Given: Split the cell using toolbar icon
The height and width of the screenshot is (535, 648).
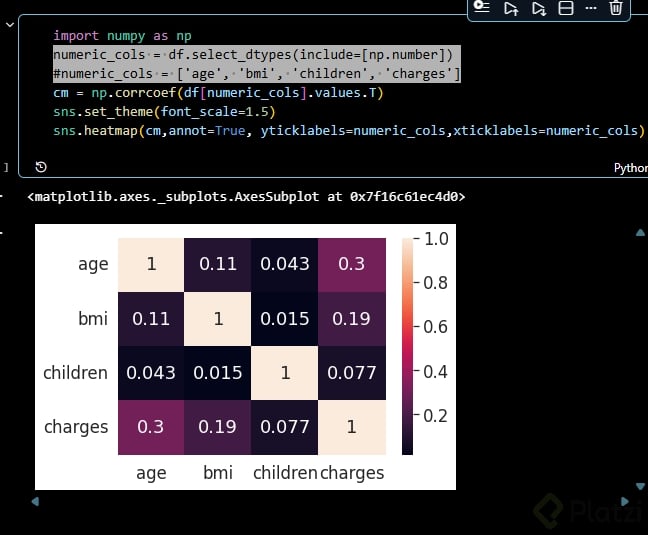Looking at the screenshot, I should 566,8.
